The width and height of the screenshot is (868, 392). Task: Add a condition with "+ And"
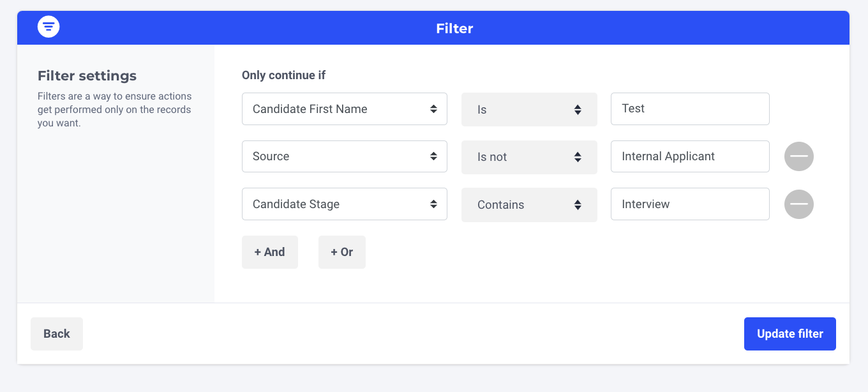(x=269, y=252)
